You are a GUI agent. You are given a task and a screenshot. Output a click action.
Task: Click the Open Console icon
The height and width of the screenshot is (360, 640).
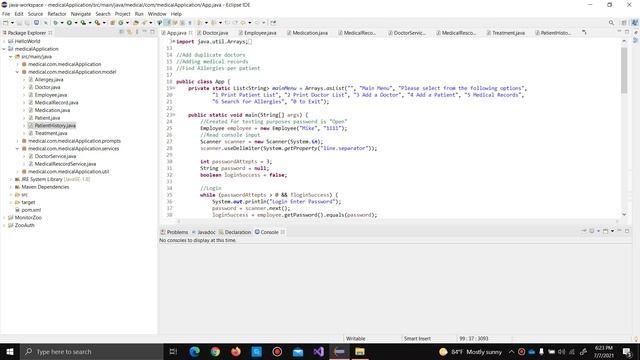[x=606, y=231]
